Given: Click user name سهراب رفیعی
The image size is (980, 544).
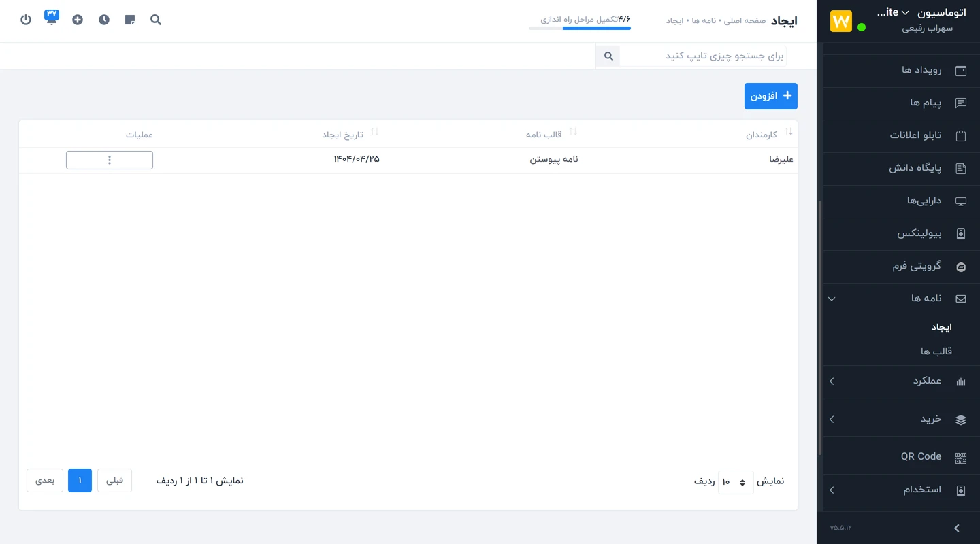Looking at the screenshot, I should (928, 29).
